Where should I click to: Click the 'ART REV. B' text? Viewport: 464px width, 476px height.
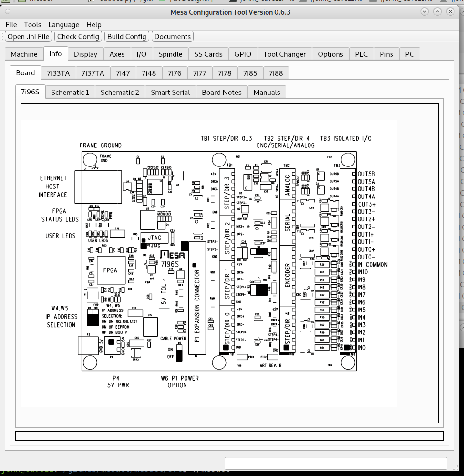coord(271,365)
